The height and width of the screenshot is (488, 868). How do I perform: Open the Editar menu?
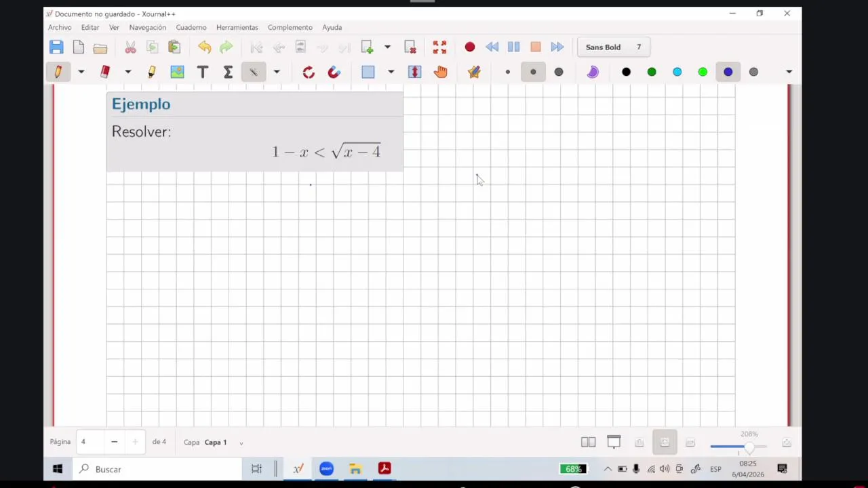point(90,27)
